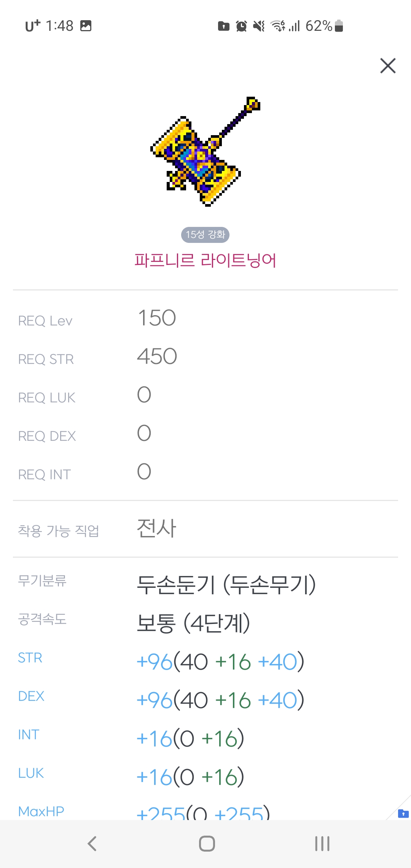Tap the gallery picture icon in status bar
The height and width of the screenshot is (868, 411).
86,26
